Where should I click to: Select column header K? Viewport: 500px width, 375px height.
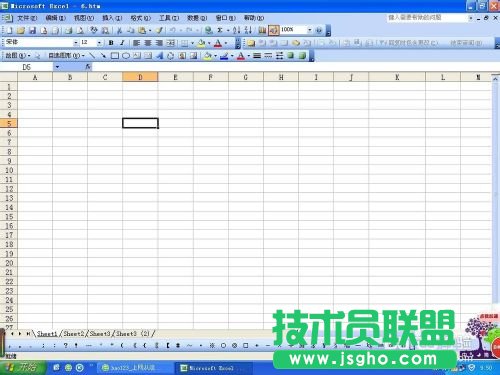click(397, 77)
